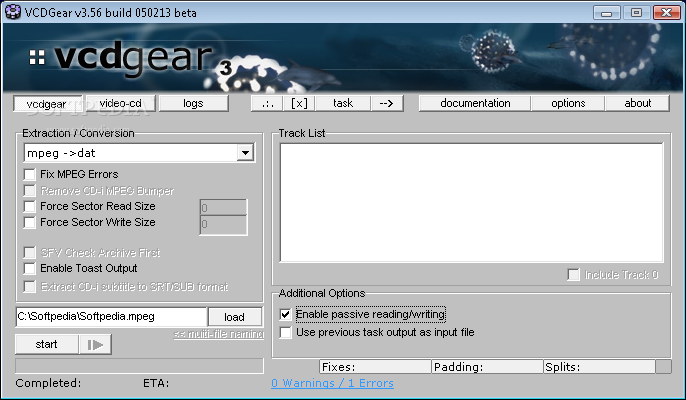Click the sector write size field
Image resolution: width=686 pixels, height=400 pixels.
[224, 225]
